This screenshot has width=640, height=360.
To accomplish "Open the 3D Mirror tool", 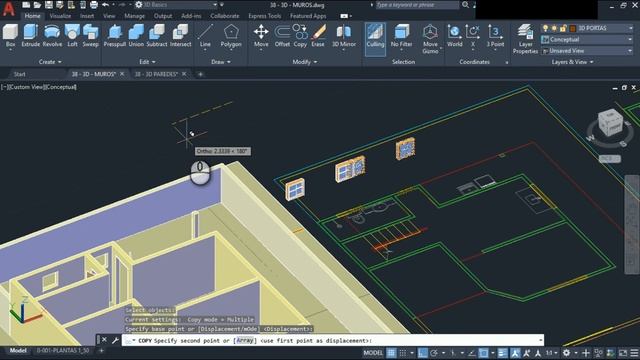I will click(x=344, y=36).
